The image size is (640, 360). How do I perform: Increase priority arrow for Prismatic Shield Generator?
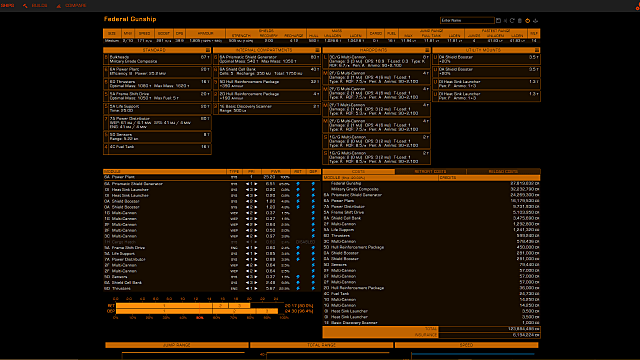pyautogui.click(x=256, y=184)
